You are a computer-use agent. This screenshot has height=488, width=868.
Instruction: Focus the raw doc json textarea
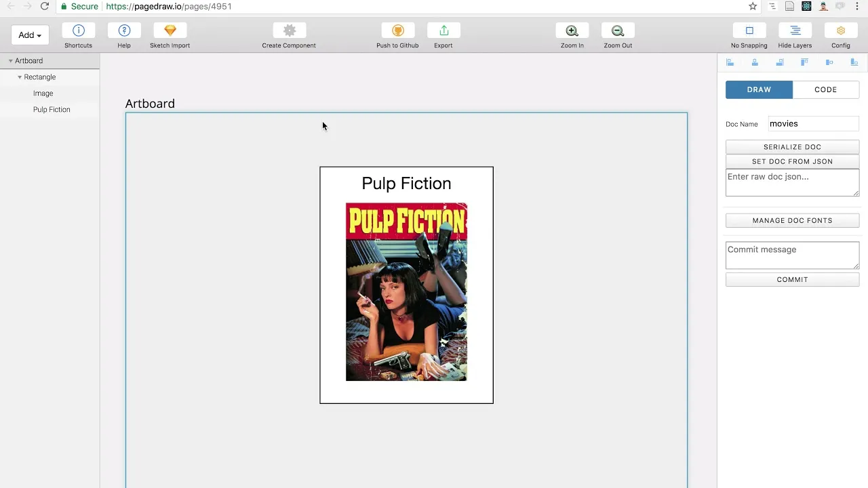tap(792, 182)
